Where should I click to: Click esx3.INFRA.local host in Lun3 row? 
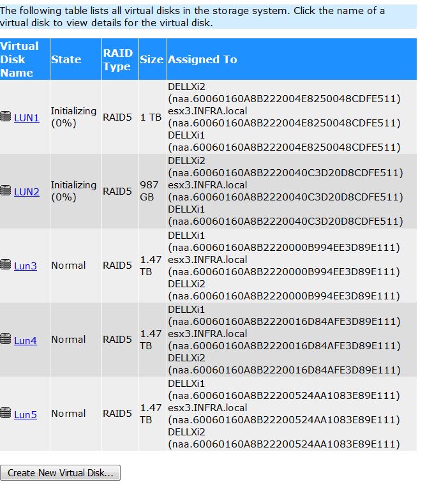207,260
